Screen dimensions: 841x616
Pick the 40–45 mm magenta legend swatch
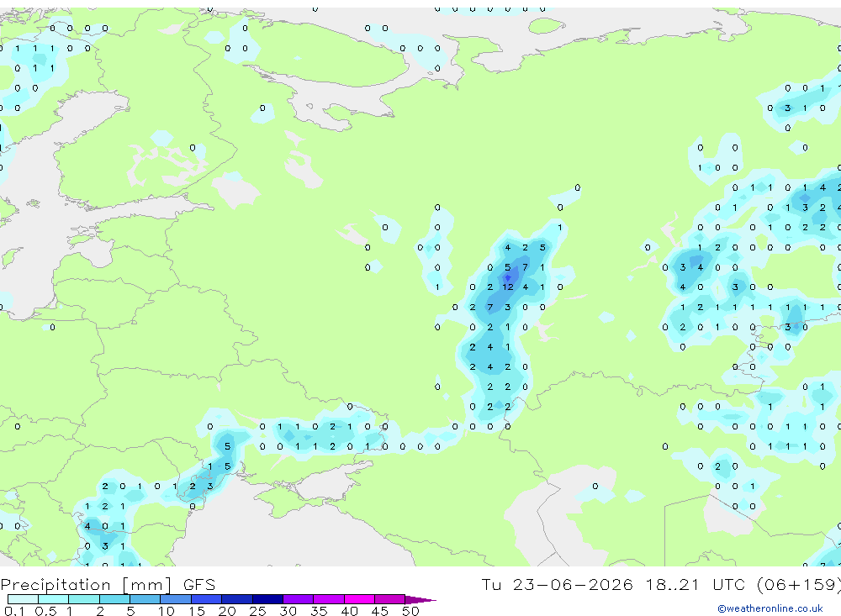359,599
